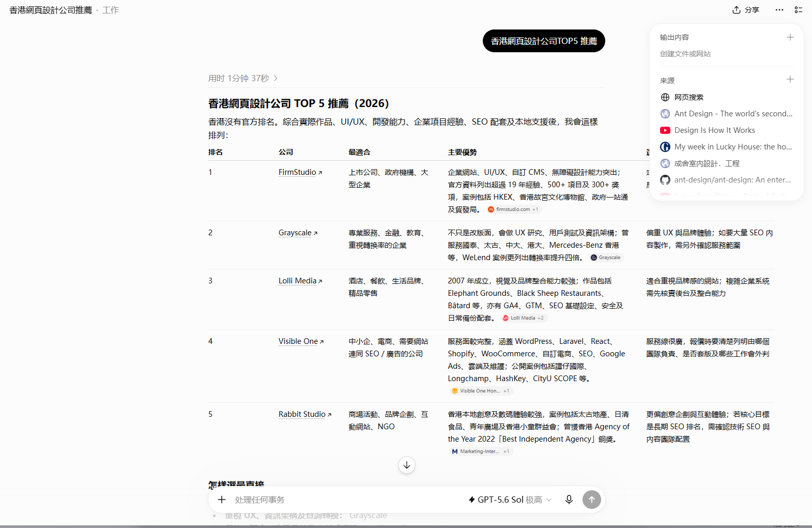Viewport: 812px width, 528px height.
Task: Click cell 商場活動、品牌企劃、互動網站、NGO
Action: click(388, 420)
